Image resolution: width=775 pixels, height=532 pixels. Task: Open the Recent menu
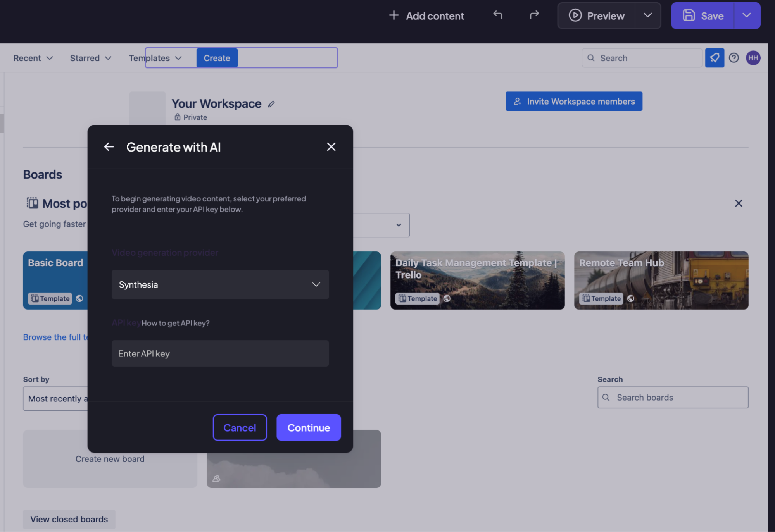pos(33,58)
